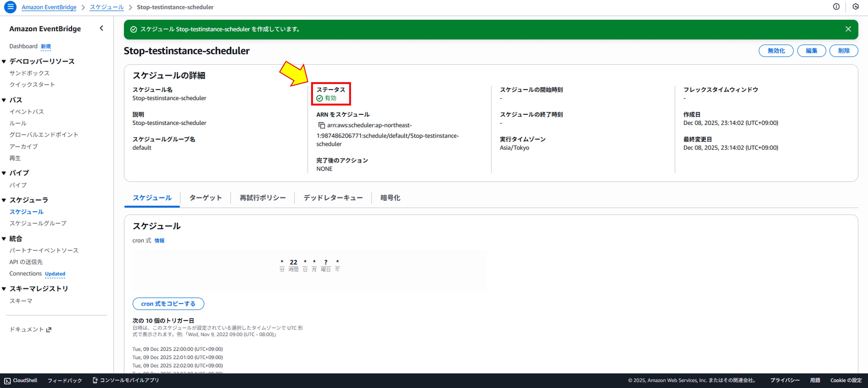Click the NONE completion action value
This screenshot has width=868, height=388.
(x=324, y=169)
